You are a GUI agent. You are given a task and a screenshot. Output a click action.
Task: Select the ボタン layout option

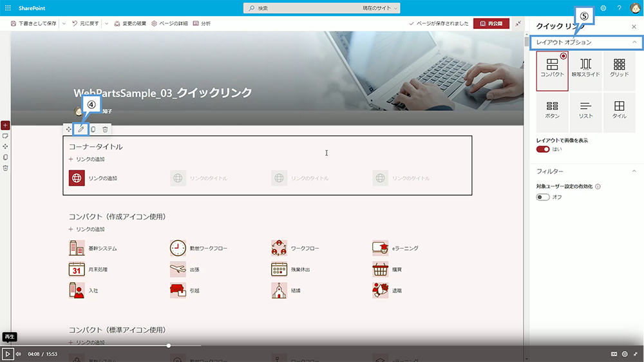pyautogui.click(x=552, y=112)
